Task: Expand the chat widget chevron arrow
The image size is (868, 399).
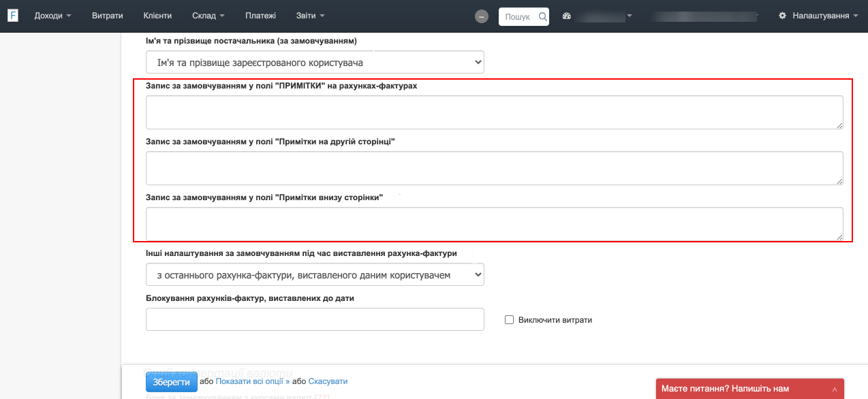Action: tap(835, 389)
